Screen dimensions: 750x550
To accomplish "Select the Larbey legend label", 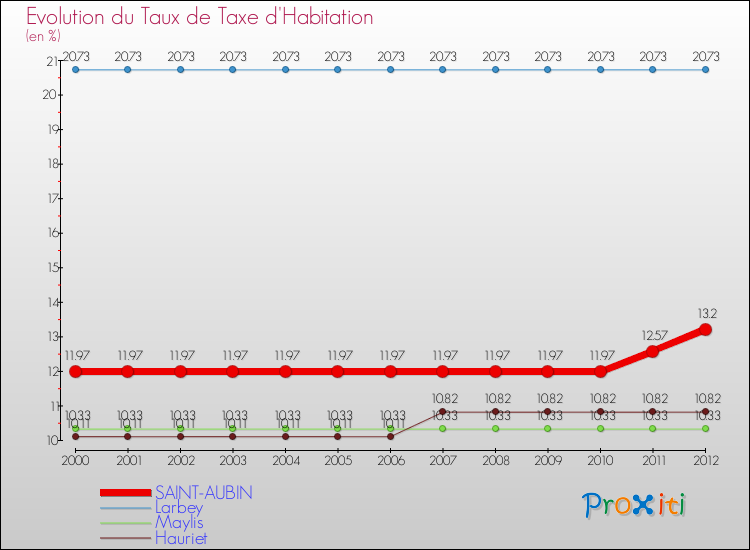I will (x=179, y=507).
